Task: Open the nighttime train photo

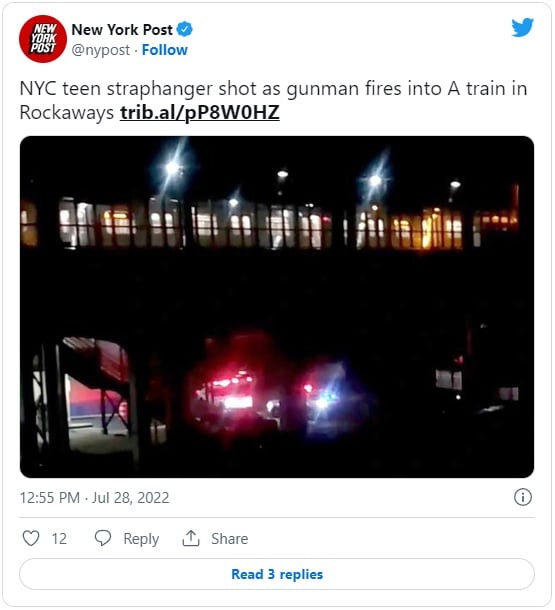Action: tap(277, 307)
